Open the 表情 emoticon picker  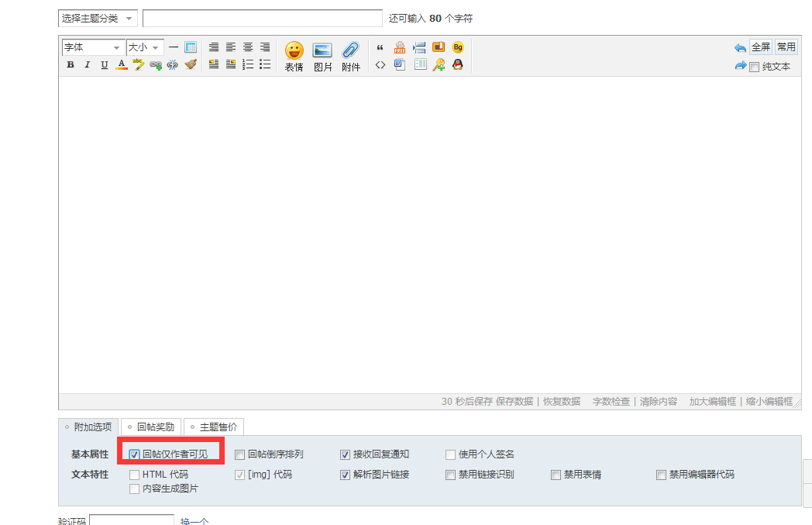click(x=294, y=57)
